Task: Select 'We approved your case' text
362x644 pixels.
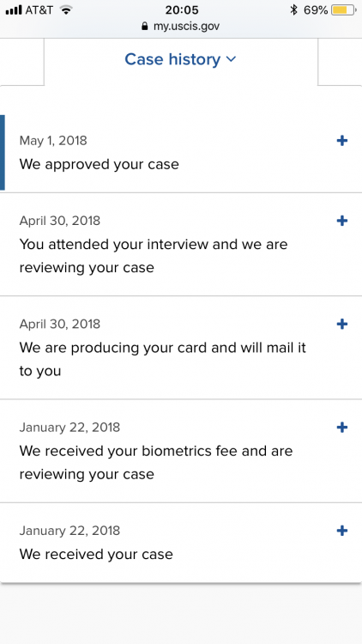Action: point(99,164)
